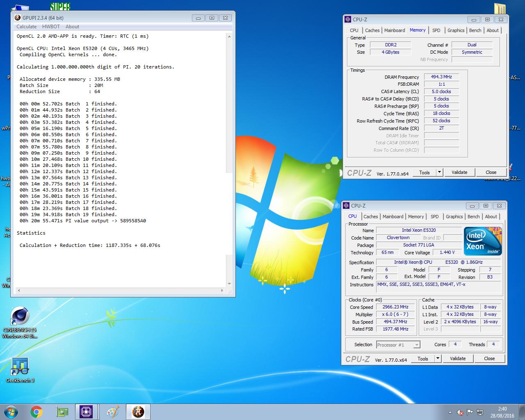Screen dimensions: 525x420
Task: Open Graphics tab in CPU-Z Memory window
Action: [x=456, y=30]
